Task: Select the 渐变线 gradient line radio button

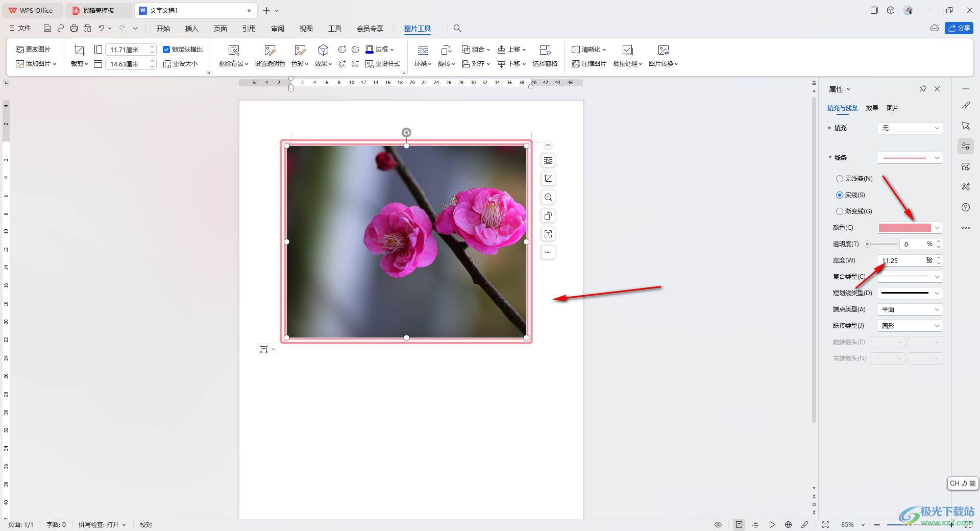Action: [840, 211]
